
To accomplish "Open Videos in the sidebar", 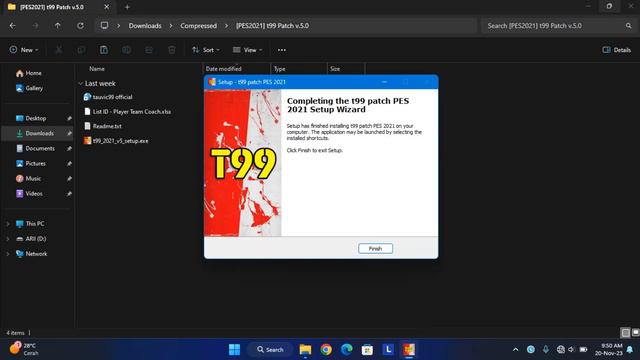I will [x=29, y=193].
